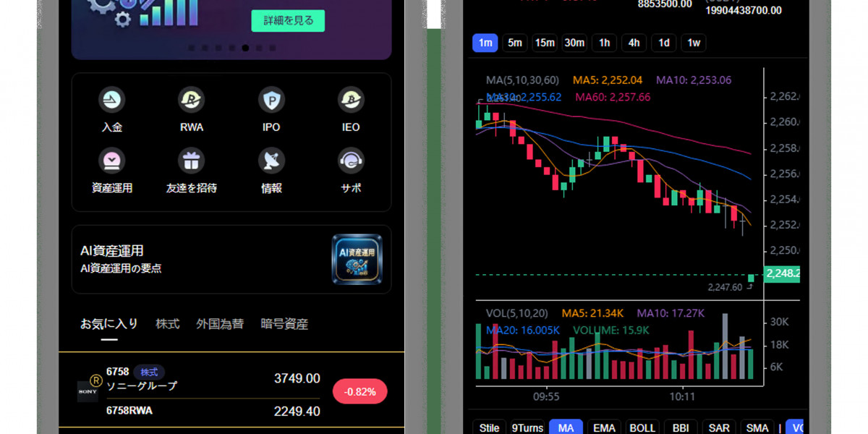The image size is (868, 434).
Task: Switch to the 暗号資産 tab
Action: [x=284, y=324]
